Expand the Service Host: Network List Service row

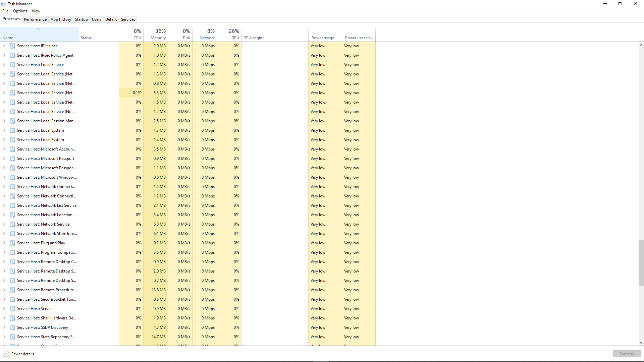coord(4,205)
